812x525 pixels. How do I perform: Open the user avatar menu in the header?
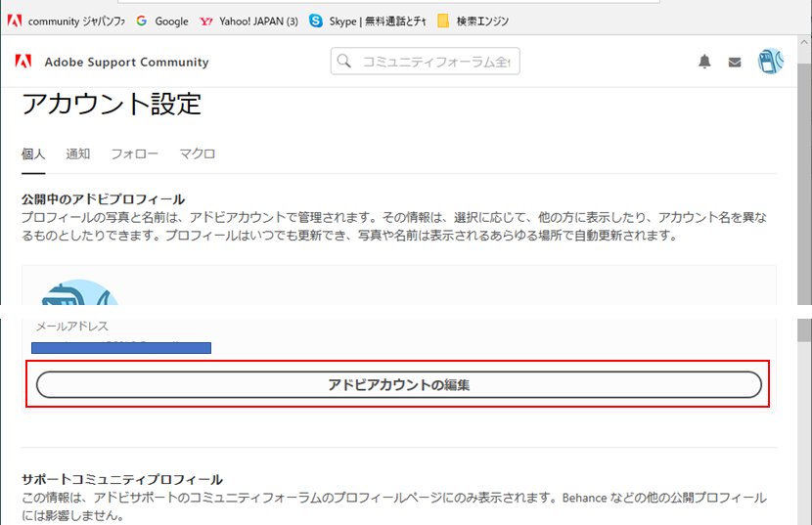click(771, 61)
